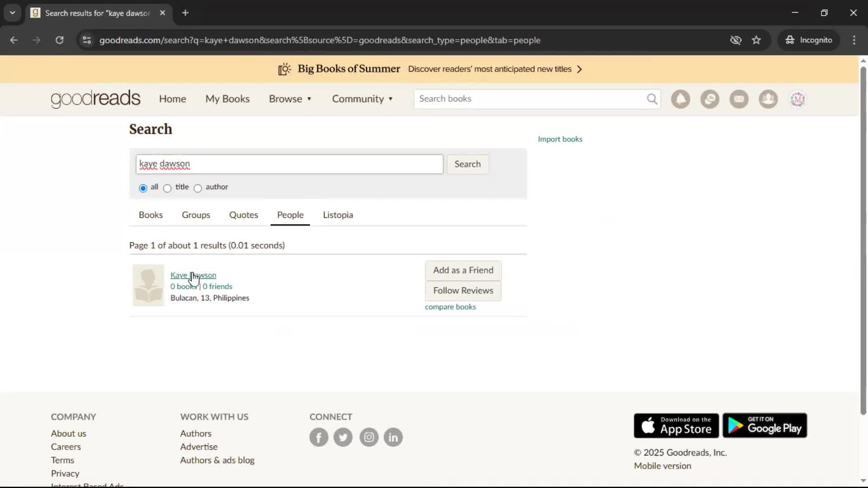The width and height of the screenshot is (868, 488).
Task: Switch to the Groups results tab
Action: 196,215
